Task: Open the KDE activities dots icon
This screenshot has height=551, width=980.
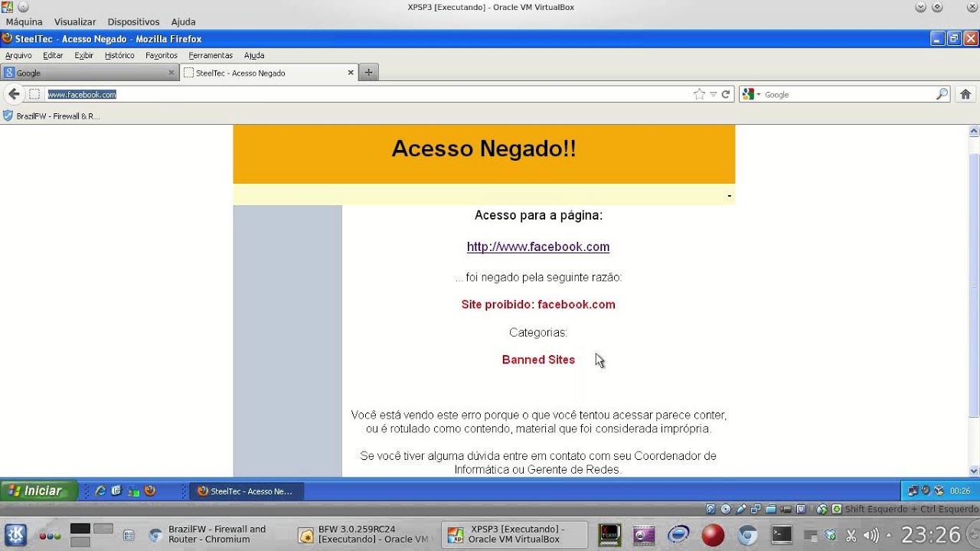Action: point(50,535)
